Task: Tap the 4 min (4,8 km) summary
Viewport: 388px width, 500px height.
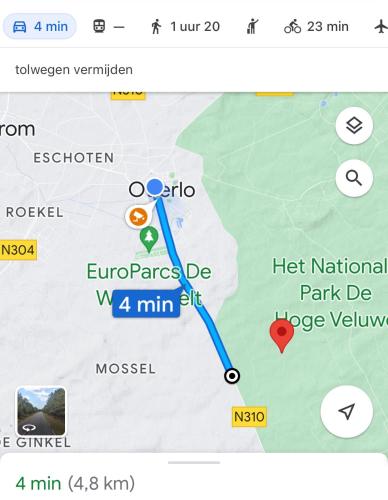Action: pyautogui.click(x=75, y=483)
